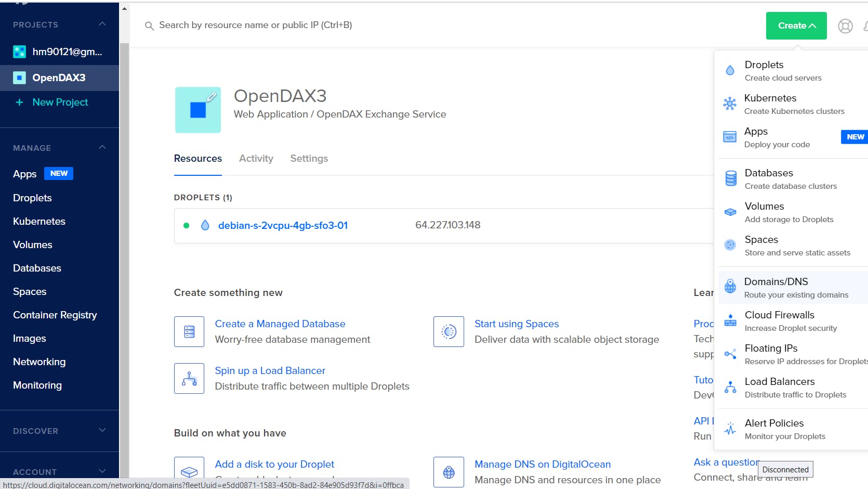Collapse the MANAGE sidebar section chevron
The width and height of the screenshot is (868, 489).
pos(102,147)
